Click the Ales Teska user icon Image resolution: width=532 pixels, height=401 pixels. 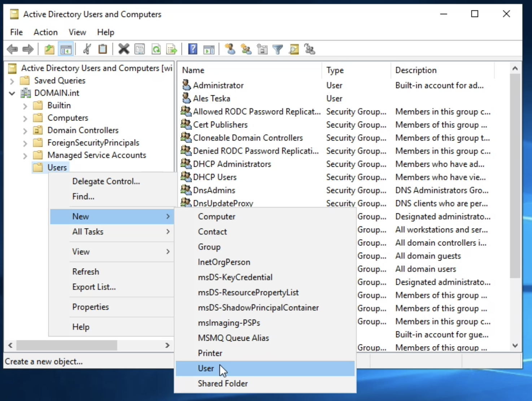pyautogui.click(x=186, y=98)
